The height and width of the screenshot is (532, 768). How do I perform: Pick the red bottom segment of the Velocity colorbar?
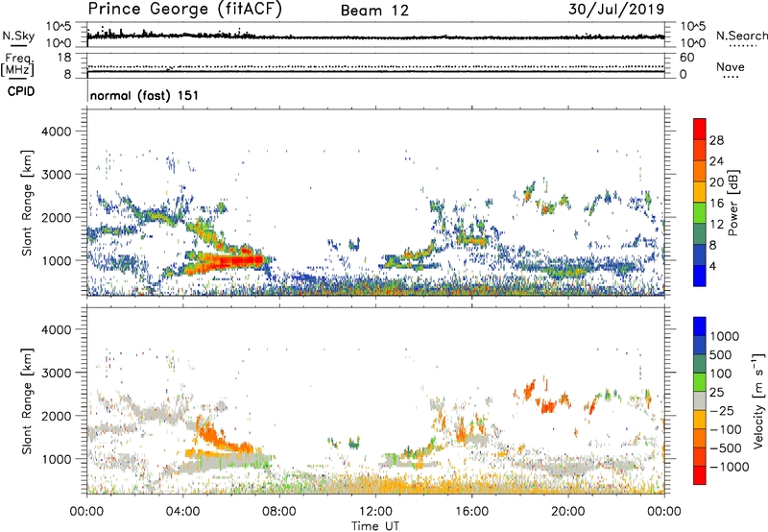(700, 475)
